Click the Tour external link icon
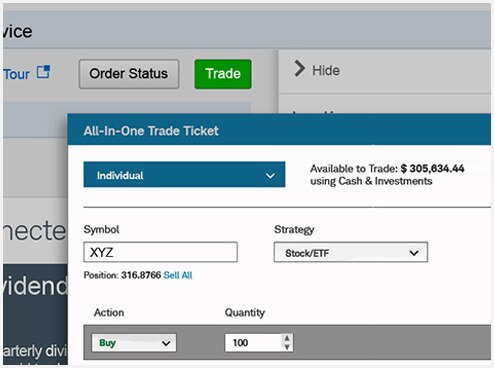The image size is (494, 368). 43,72
